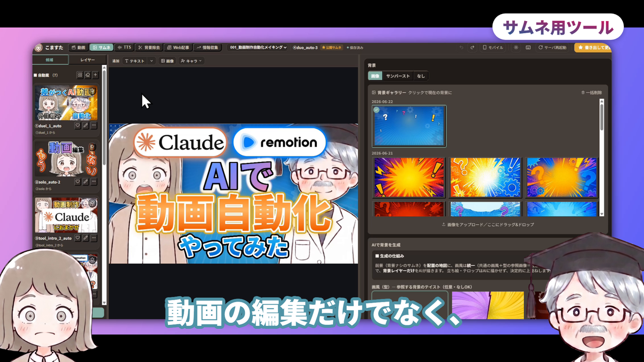Select the 画像 background type

click(375, 76)
